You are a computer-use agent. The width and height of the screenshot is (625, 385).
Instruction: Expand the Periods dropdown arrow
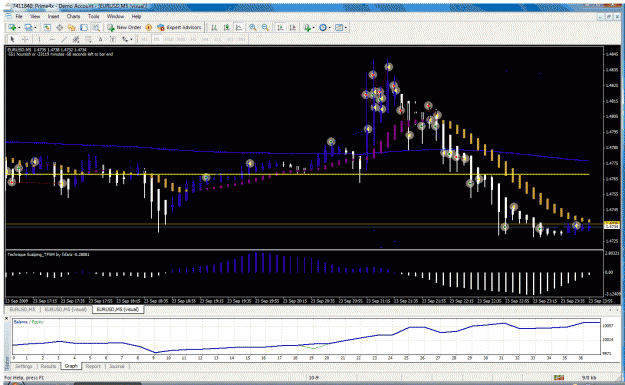click(x=330, y=28)
